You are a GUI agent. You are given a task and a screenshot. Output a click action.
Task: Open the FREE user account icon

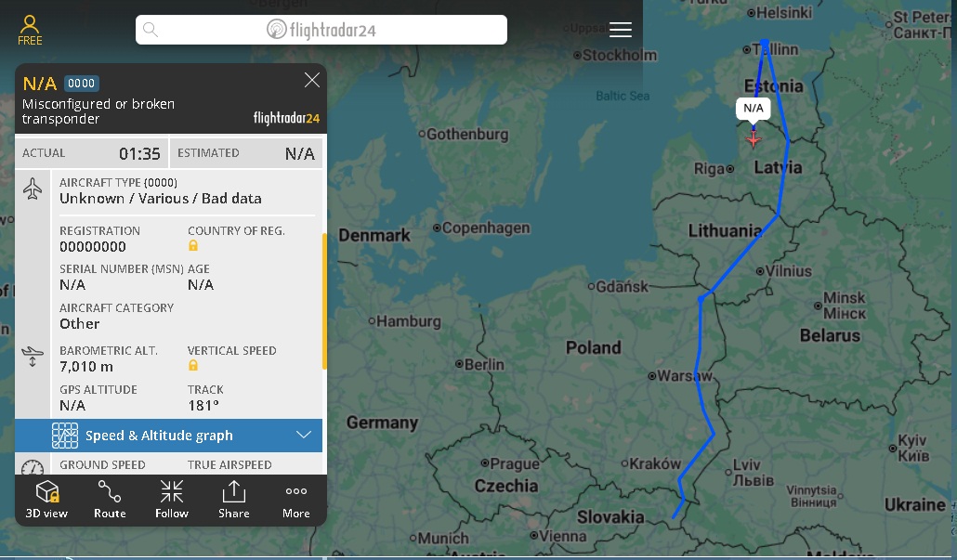[30, 29]
